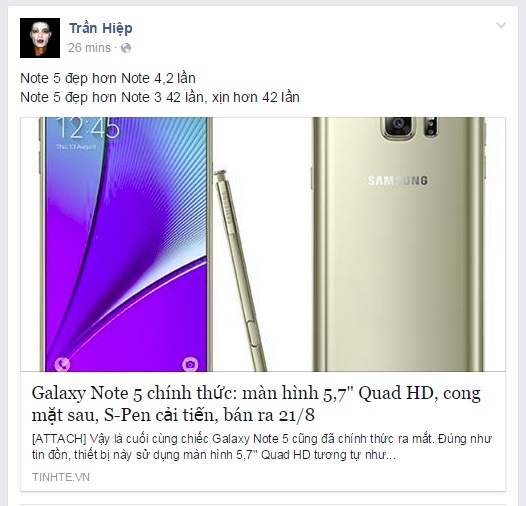
Task: Click the Thu, 13 August date on the lock screen
Action: coord(76,147)
